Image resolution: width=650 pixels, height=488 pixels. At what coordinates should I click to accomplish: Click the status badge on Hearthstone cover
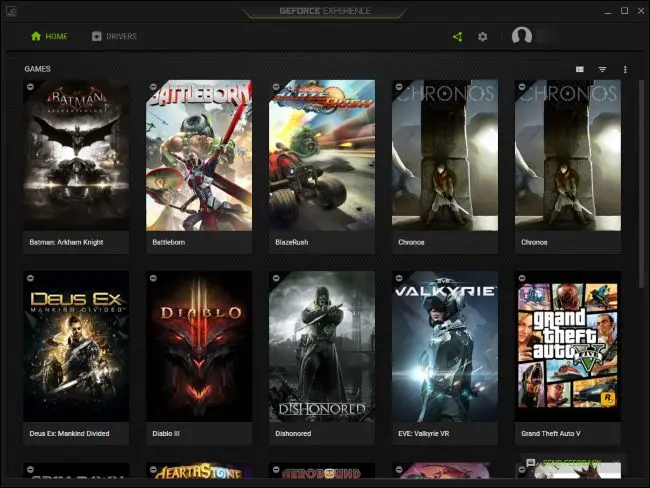[153, 469]
